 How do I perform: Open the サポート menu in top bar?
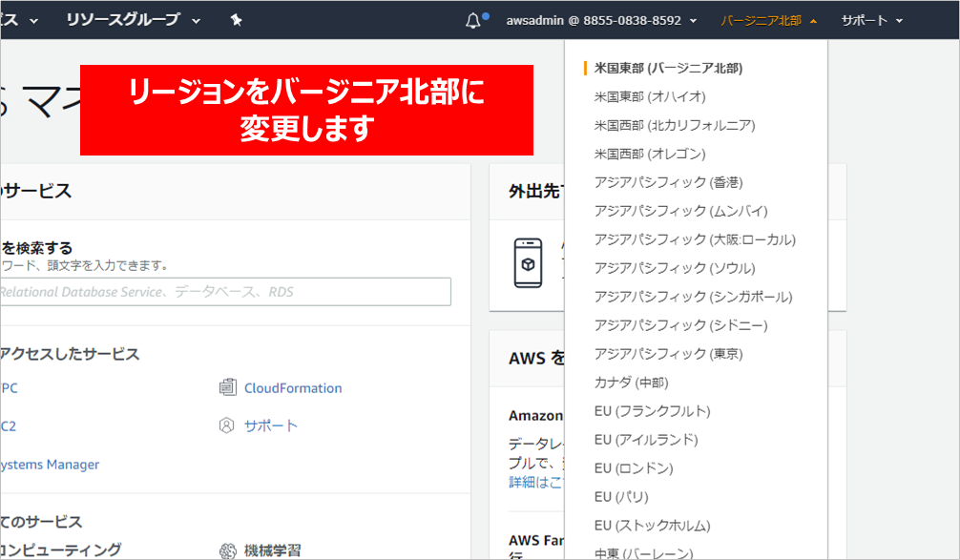[872, 20]
